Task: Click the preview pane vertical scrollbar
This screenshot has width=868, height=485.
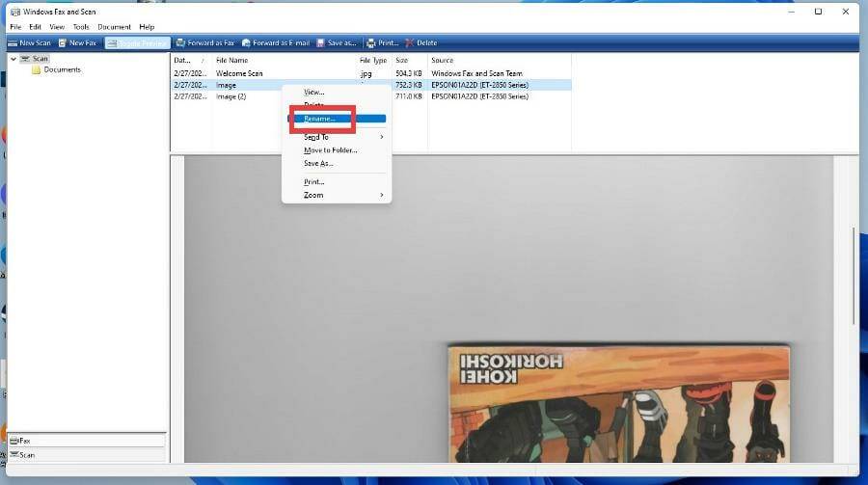Action: click(854, 277)
